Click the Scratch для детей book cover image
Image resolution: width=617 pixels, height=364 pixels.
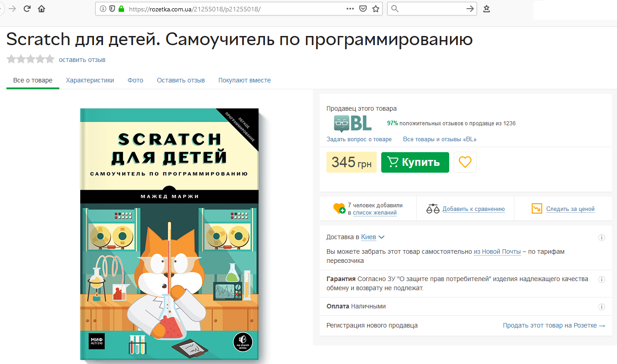[170, 235]
